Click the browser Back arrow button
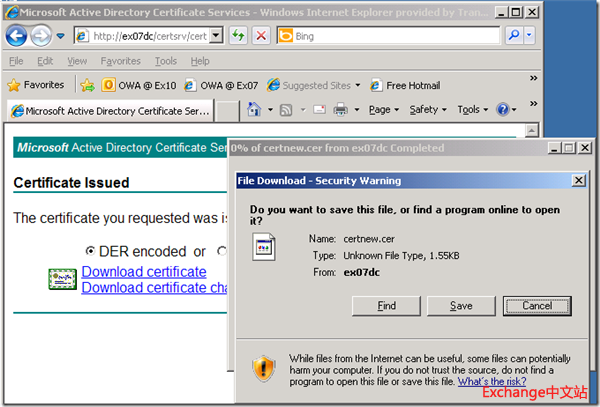 point(17,36)
